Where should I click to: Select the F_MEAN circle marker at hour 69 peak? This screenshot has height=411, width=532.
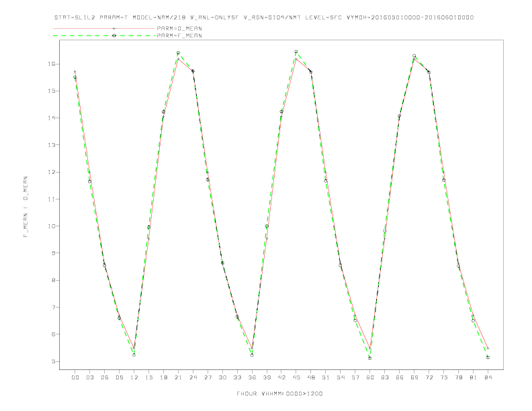(414, 56)
